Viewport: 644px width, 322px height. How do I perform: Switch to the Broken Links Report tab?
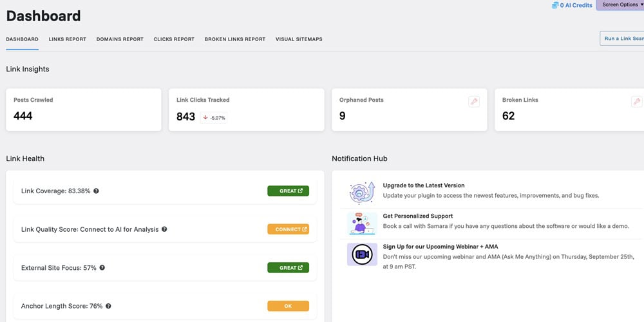(235, 39)
